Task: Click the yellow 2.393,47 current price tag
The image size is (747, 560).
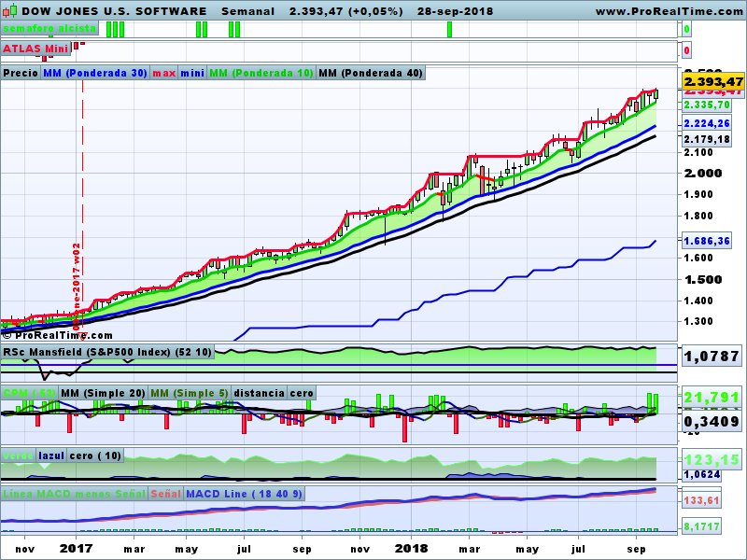Action: point(713,81)
